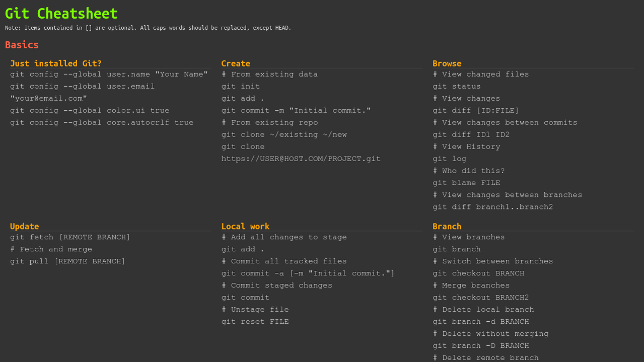Select git fetch [REMOTE BRANCH] command
The height and width of the screenshot is (362, 644).
[70, 237]
